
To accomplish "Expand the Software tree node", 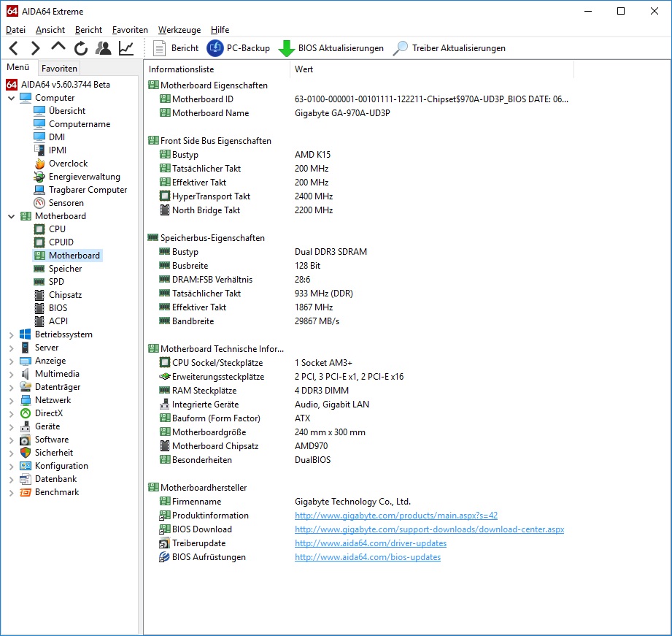I will 12,440.
